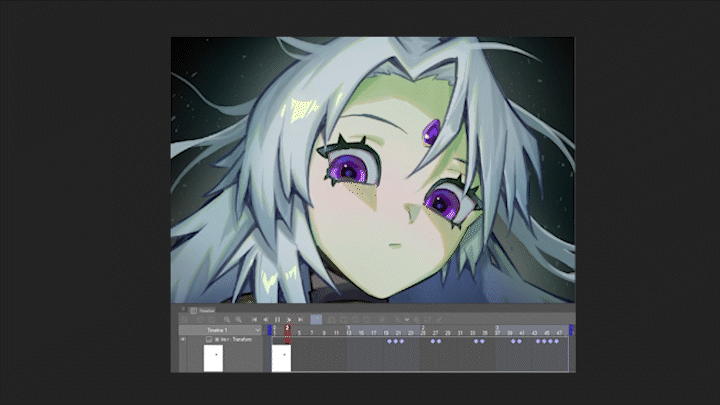Image resolution: width=720 pixels, height=405 pixels.
Task: Click frame 31 on the ruler
Action: pos(460,333)
